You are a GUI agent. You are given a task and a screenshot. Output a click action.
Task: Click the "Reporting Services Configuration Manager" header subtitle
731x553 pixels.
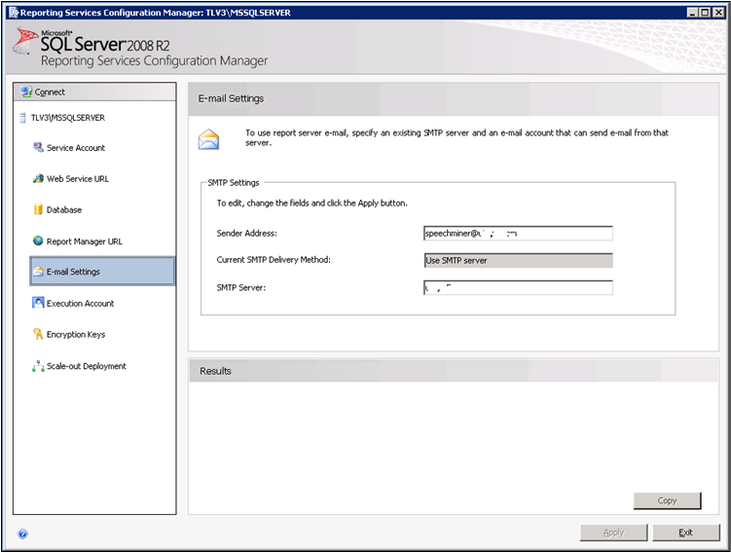(154, 61)
